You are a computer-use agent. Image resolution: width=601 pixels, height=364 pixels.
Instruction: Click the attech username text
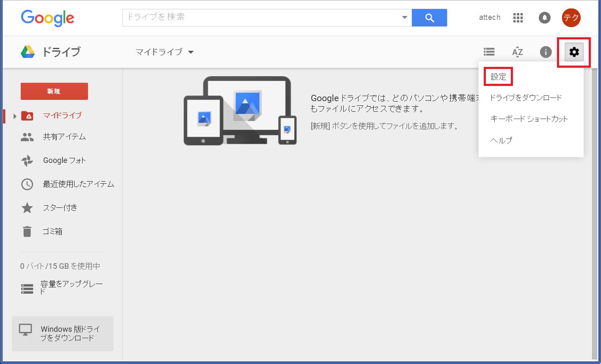tap(490, 17)
